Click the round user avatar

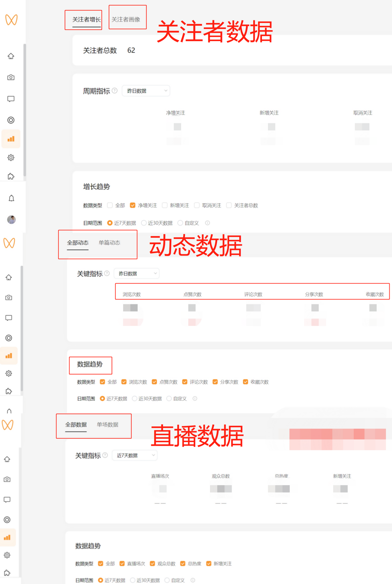pos(11,219)
